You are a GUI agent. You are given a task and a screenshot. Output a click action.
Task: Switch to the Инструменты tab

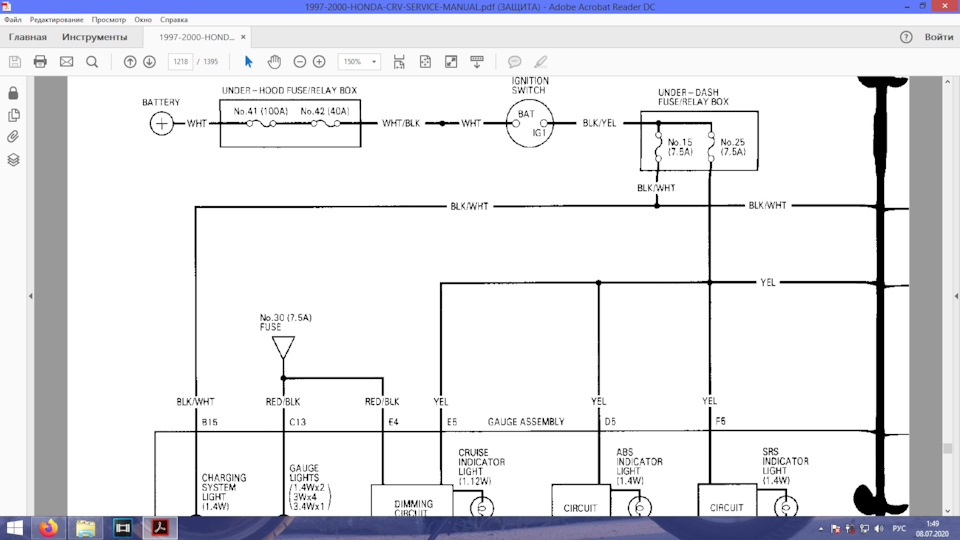pos(94,37)
